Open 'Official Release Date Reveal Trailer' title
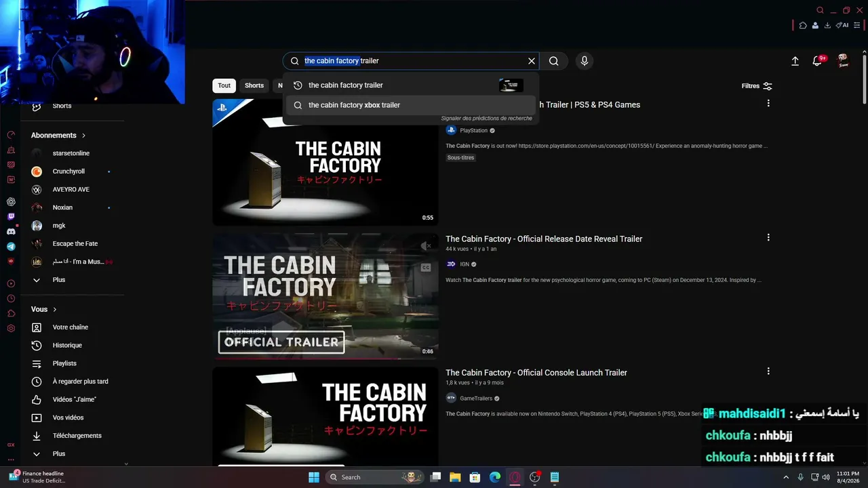Viewport: 868px width, 488px height. tap(544, 239)
